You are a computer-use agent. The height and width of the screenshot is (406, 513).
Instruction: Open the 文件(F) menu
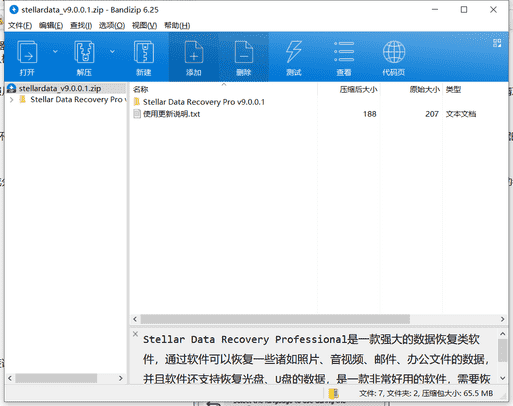coord(20,26)
